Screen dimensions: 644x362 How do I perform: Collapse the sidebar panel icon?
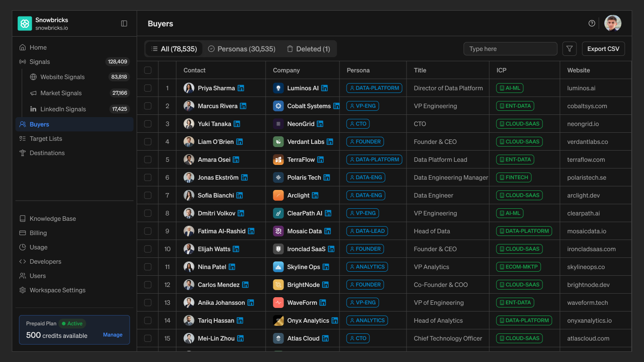(x=124, y=24)
